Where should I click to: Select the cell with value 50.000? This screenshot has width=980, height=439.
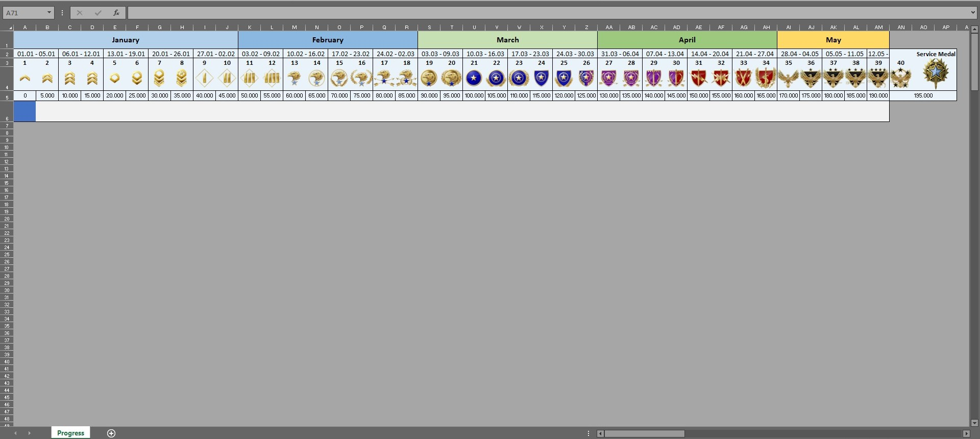[249, 95]
